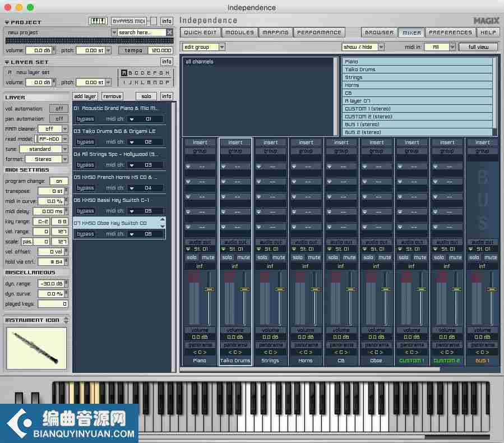The width and height of the screenshot is (504, 443).
Task: Collapse the Project section triangle
Action: (7, 22)
